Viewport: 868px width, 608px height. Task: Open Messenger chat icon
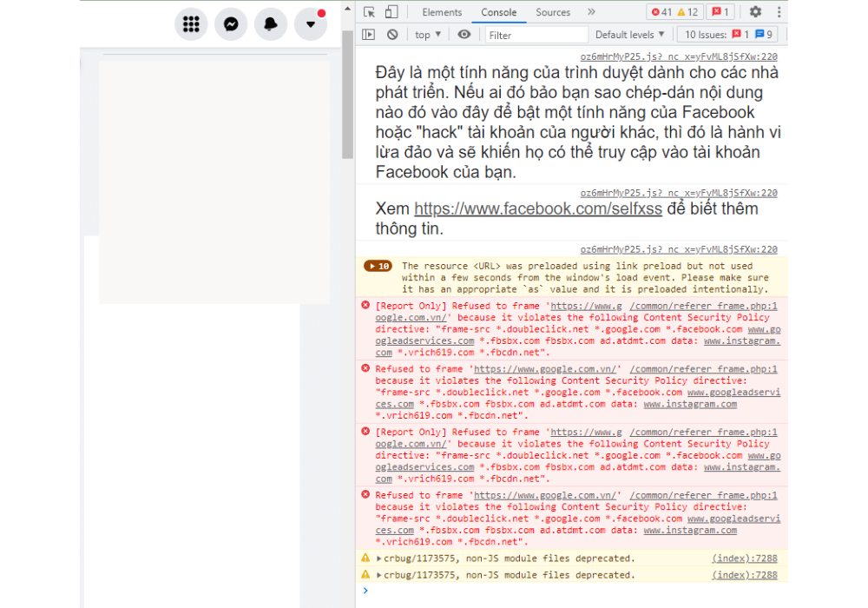point(231,23)
